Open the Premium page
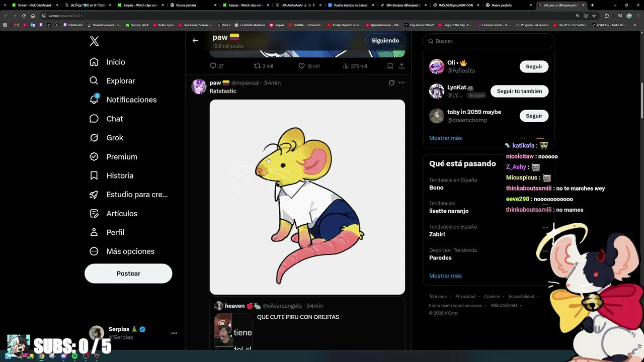Image resolution: width=644 pixels, height=362 pixels. point(113,157)
